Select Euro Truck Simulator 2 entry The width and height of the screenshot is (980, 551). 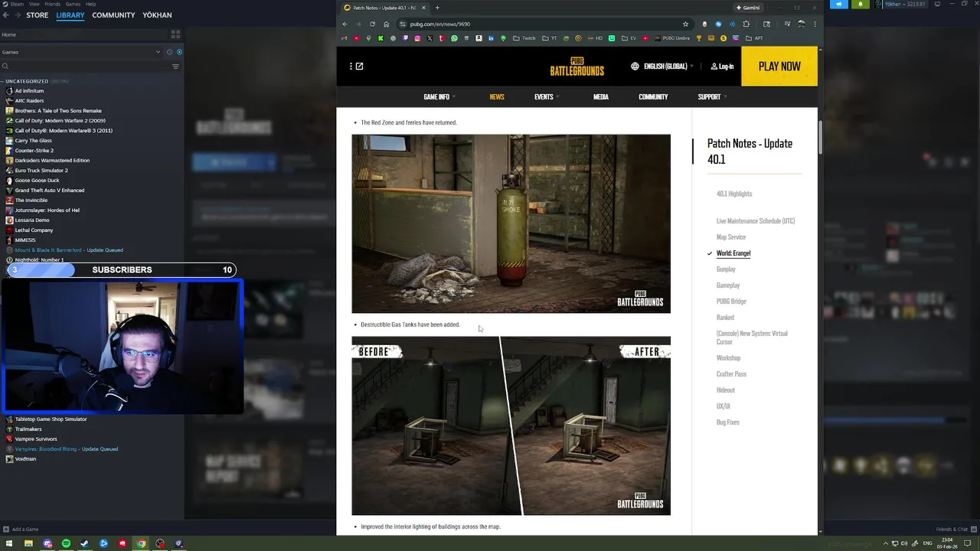[41, 170]
